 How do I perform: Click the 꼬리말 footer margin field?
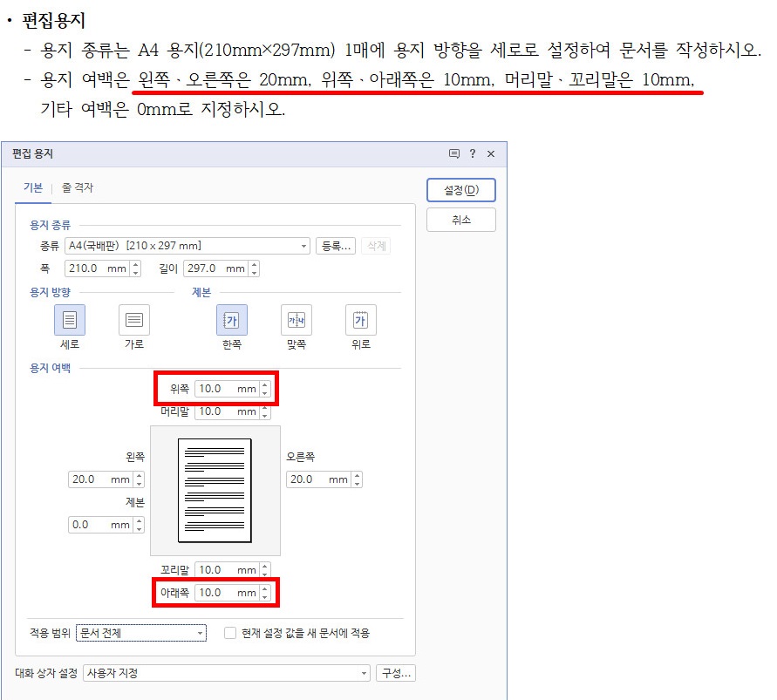(x=228, y=570)
